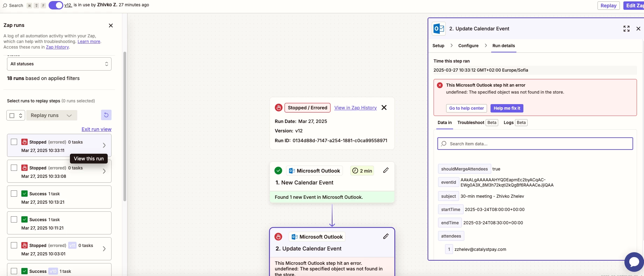Click the Stopped / Errored status badge
Viewport: 644px width, 276px height.
308,108
